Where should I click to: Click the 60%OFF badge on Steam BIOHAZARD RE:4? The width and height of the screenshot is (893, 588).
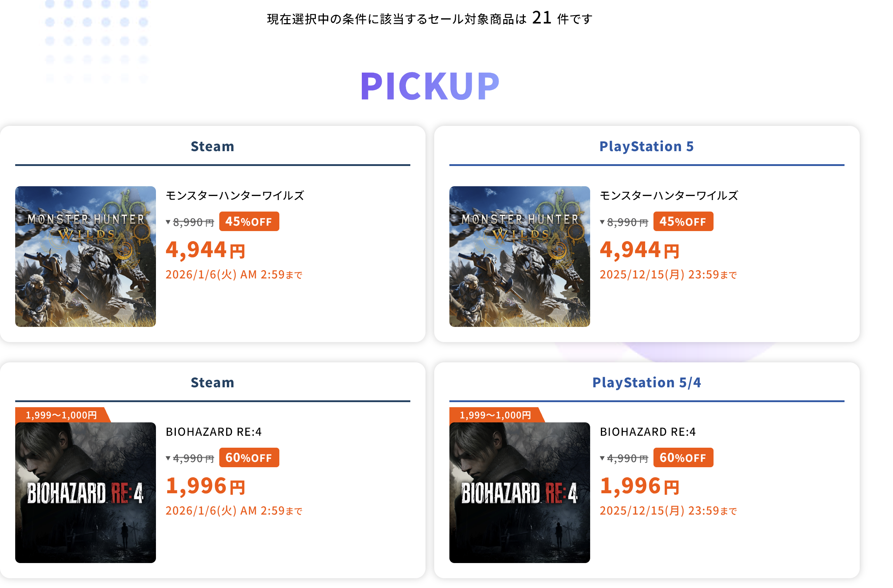point(249,457)
